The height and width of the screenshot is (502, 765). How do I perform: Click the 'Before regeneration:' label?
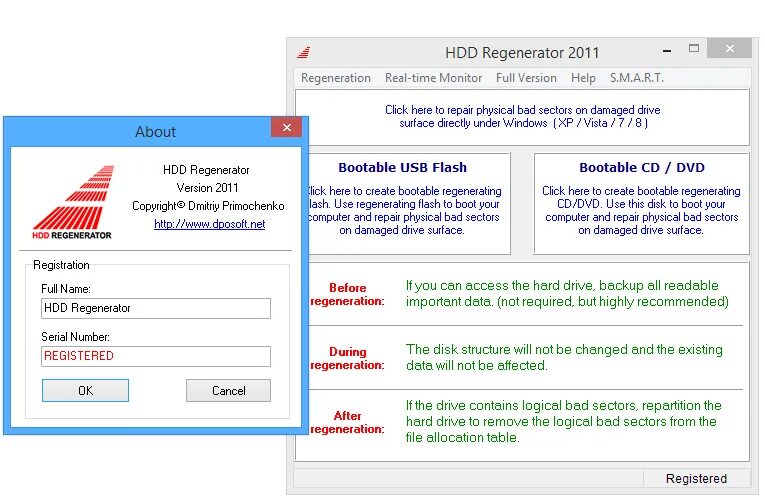[x=347, y=294]
